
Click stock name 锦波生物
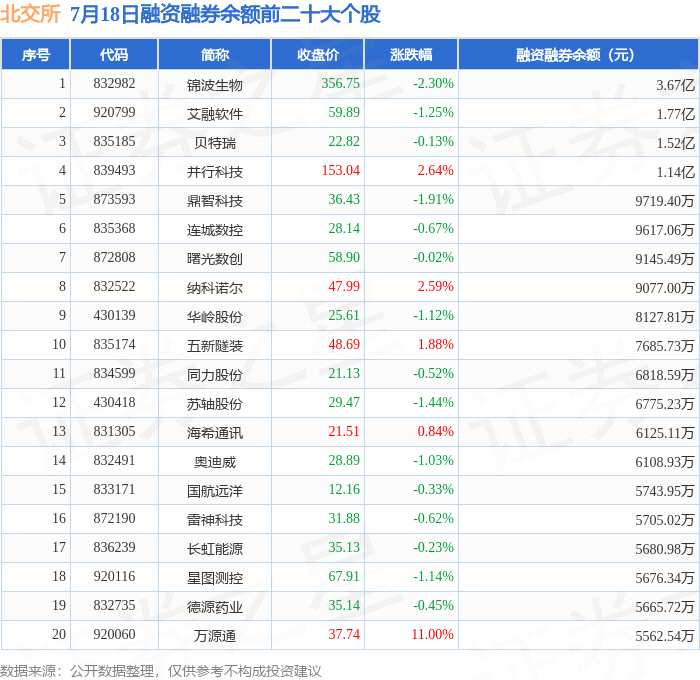coord(215,85)
